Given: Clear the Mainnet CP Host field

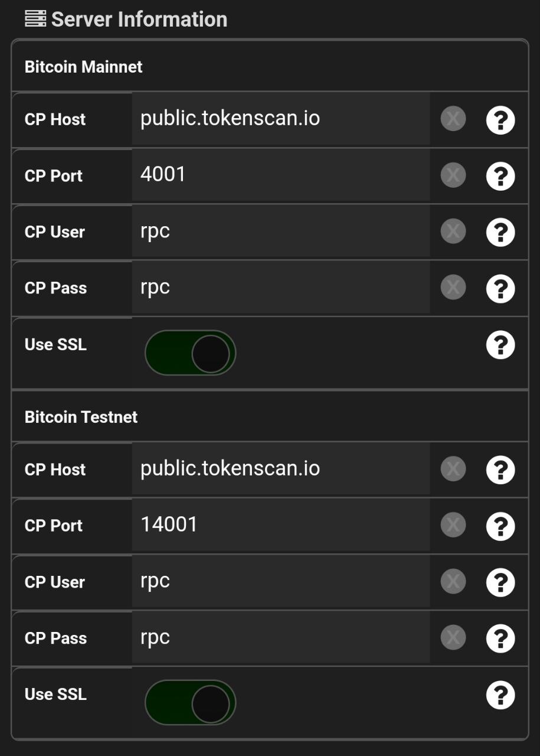Looking at the screenshot, I should [453, 119].
